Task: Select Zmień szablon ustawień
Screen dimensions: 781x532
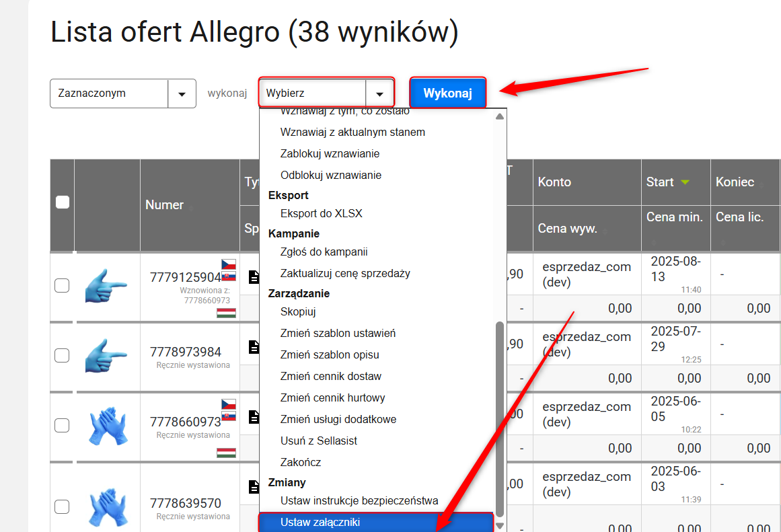Action: pos(338,333)
